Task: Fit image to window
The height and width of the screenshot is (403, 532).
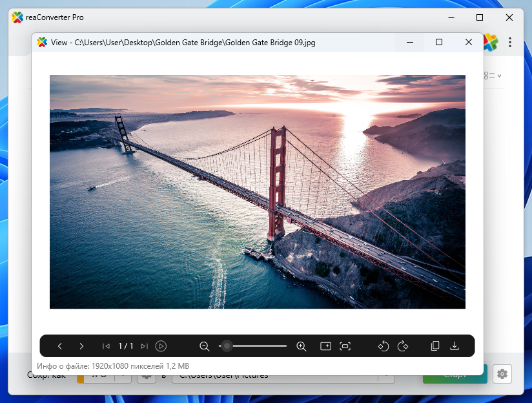Action: pyautogui.click(x=345, y=346)
